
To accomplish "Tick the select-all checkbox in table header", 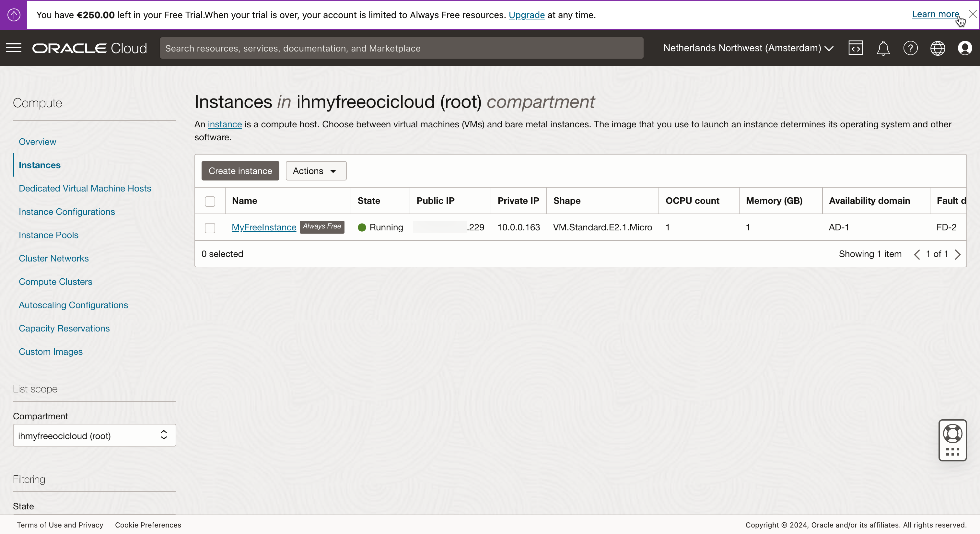I will tap(210, 201).
